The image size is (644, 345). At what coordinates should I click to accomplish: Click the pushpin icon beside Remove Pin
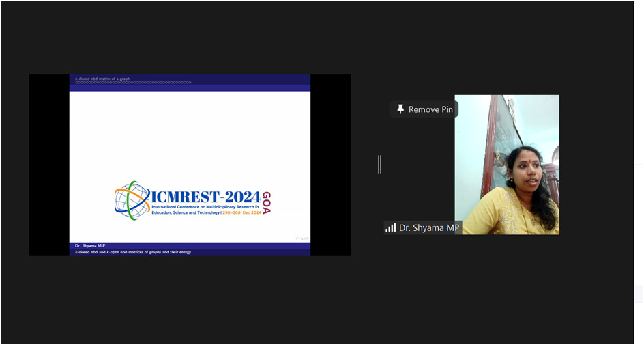(x=400, y=109)
